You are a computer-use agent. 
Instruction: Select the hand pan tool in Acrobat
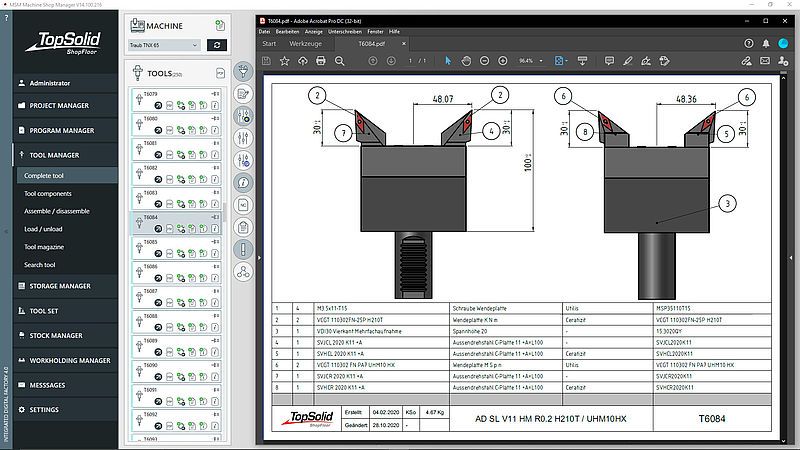pyautogui.click(x=466, y=61)
